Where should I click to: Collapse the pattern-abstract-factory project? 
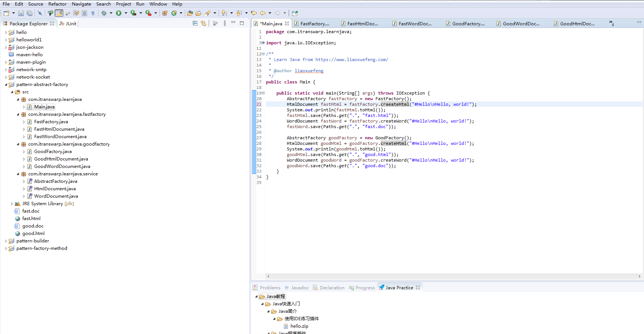click(x=6, y=85)
